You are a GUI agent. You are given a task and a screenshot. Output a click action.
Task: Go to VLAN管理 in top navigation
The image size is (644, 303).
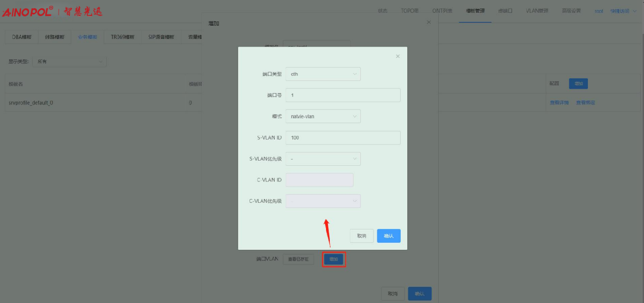[x=537, y=11]
